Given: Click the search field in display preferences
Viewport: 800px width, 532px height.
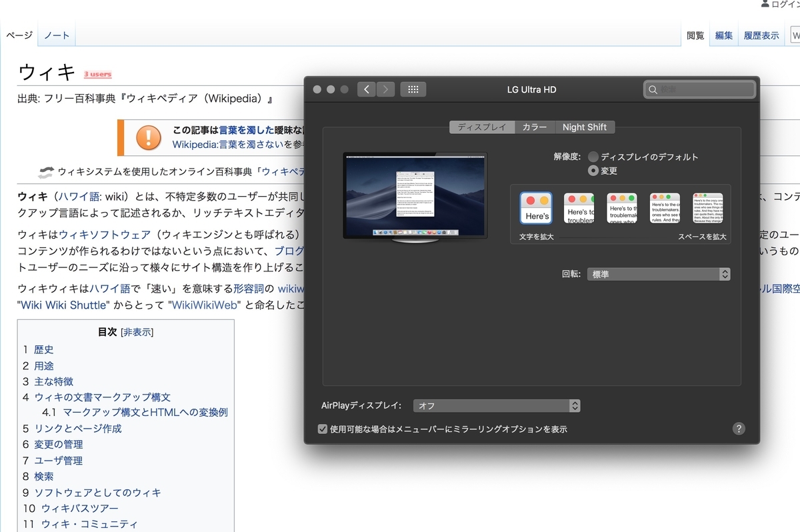Looking at the screenshot, I should (699, 89).
